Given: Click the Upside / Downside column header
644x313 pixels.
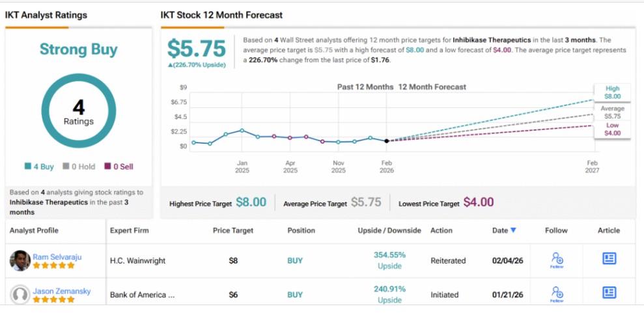Looking at the screenshot, I should click(389, 230).
